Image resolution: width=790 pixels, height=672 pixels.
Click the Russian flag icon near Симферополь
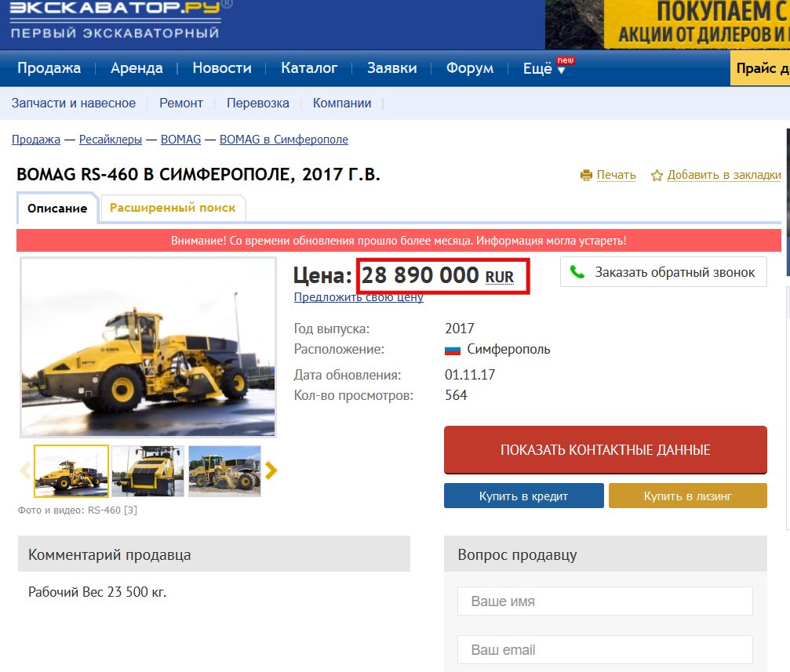453,350
